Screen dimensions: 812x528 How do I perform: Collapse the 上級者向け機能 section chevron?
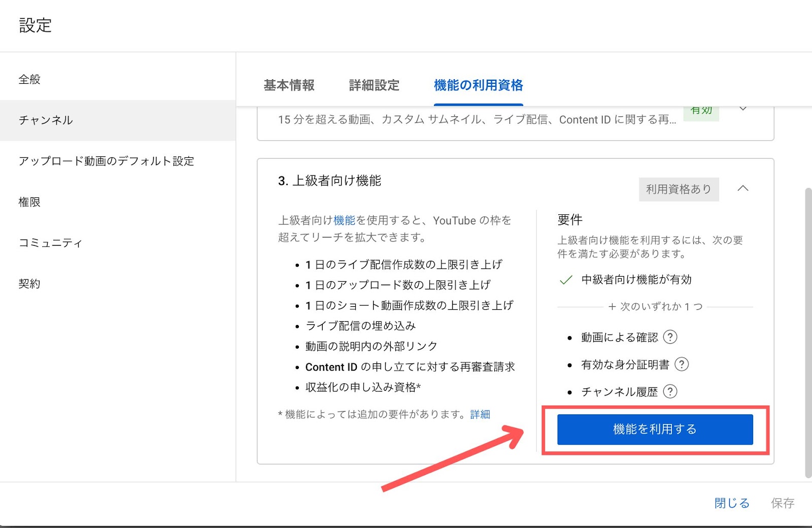point(743,188)
